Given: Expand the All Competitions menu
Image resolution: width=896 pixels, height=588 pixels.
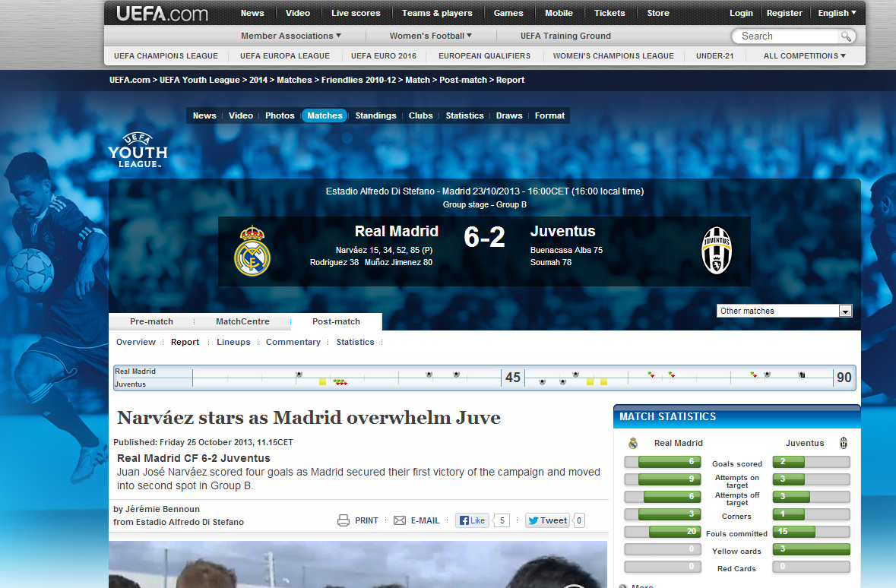Looking at the screenshot, I should tap(805, 56).
